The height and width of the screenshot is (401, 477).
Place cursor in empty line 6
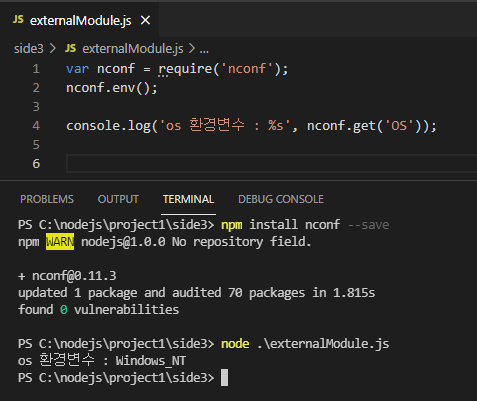point(271,164)
